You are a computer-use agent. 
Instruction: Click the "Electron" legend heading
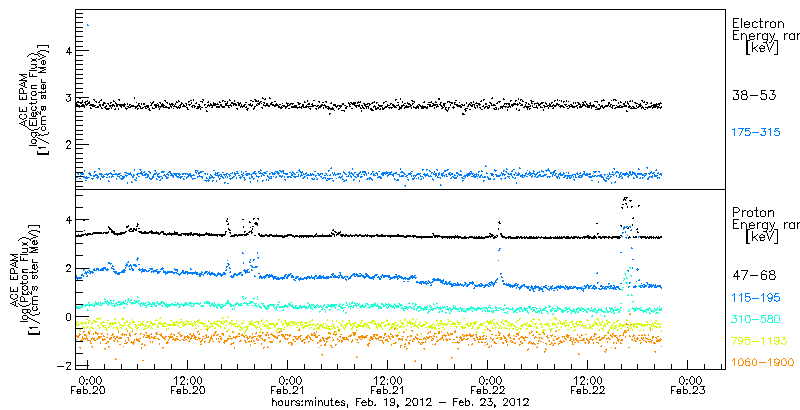pos(758,23)
